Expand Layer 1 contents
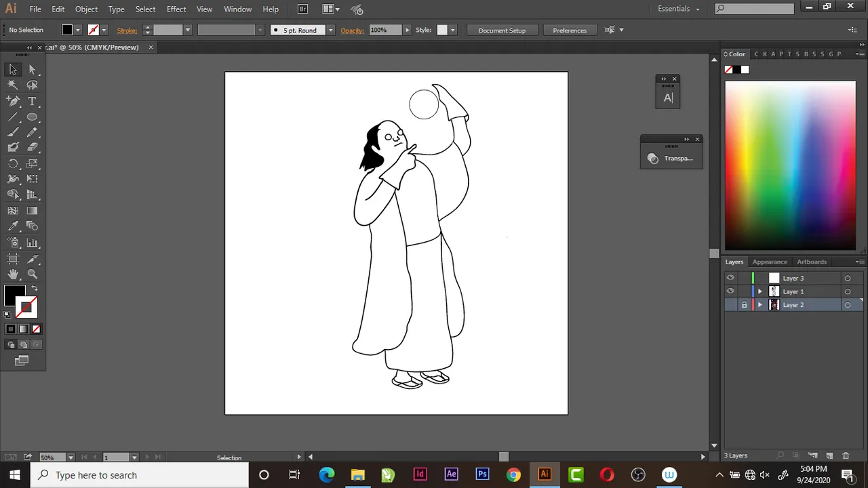This screenshot has height=488, width=868. click(759, 291)
